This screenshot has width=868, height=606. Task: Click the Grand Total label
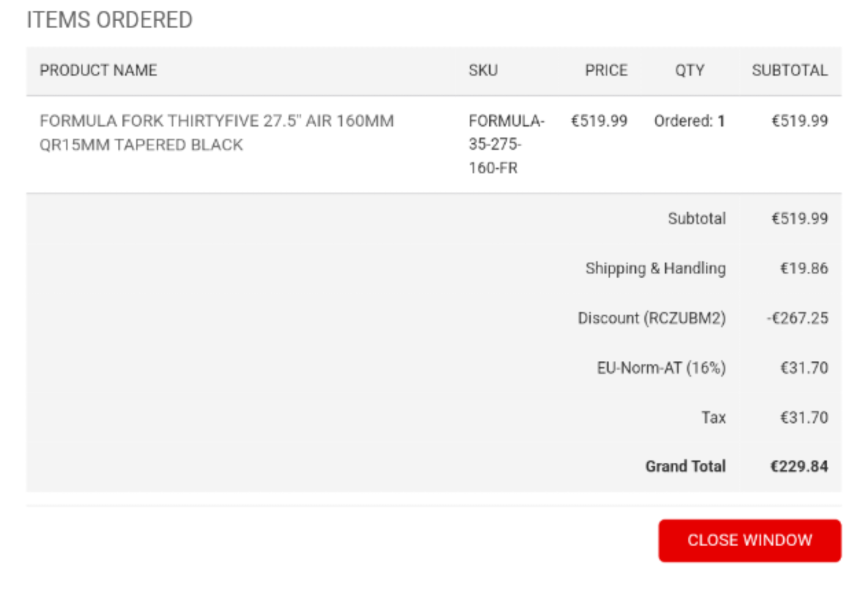pyautogui.click(x=685, y=467)
